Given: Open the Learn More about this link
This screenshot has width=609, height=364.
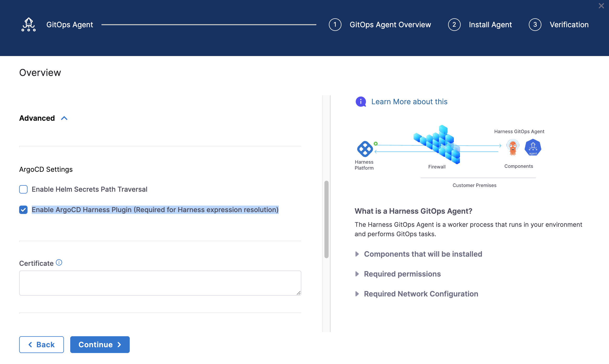Looking at the screenshot, I should (409, 102).
